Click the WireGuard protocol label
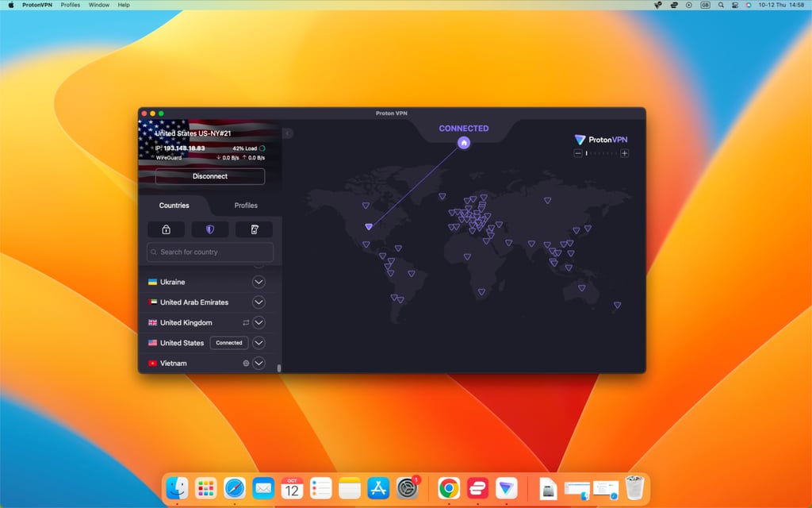Viewport: 812px width, 508px height. click(169, 158)
